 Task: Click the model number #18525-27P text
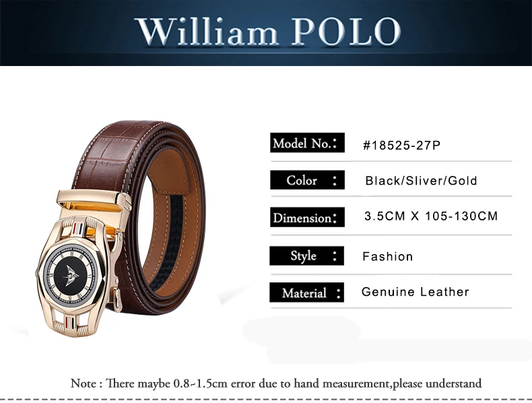(x=402, y=146)
